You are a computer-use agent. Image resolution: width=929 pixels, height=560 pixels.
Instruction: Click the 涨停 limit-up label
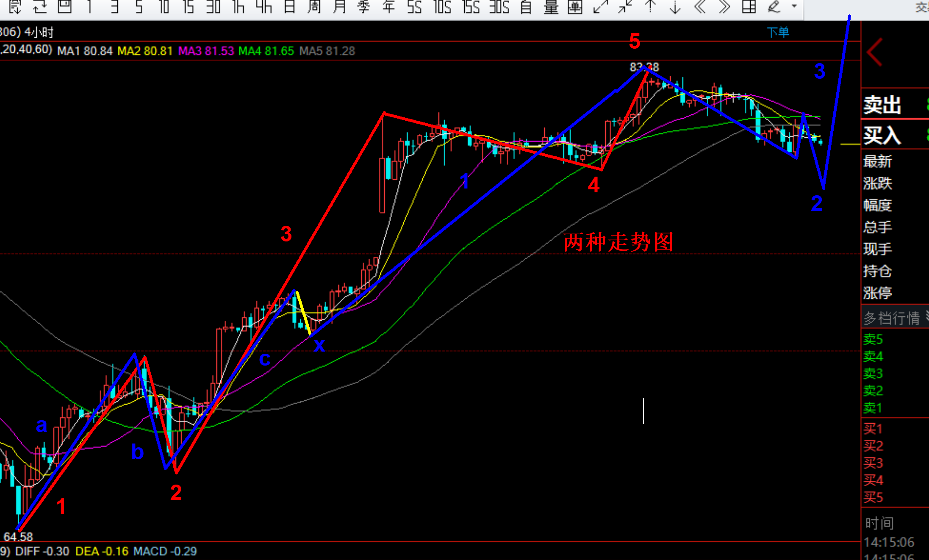pos(878,293)
